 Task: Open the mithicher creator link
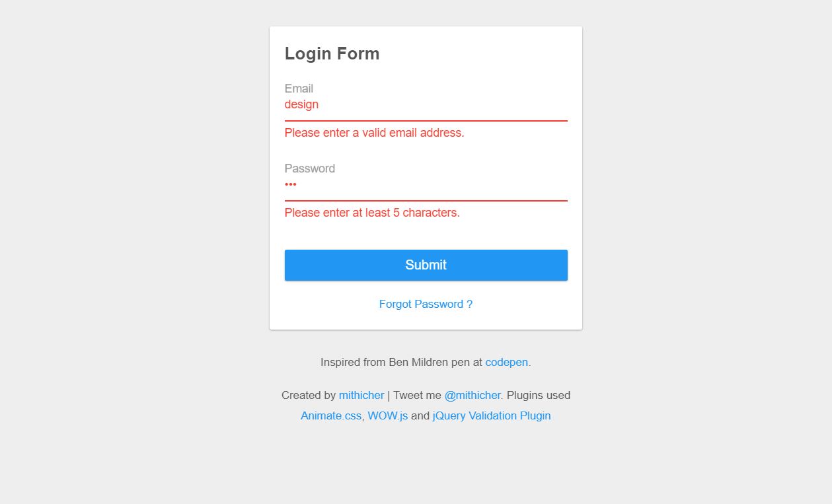pos(361,395)
